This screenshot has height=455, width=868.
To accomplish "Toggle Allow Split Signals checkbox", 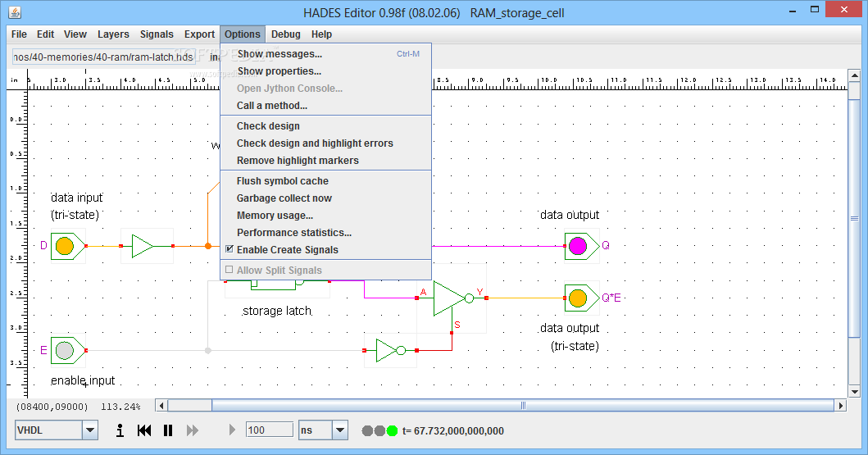I will tap(229, 270).
